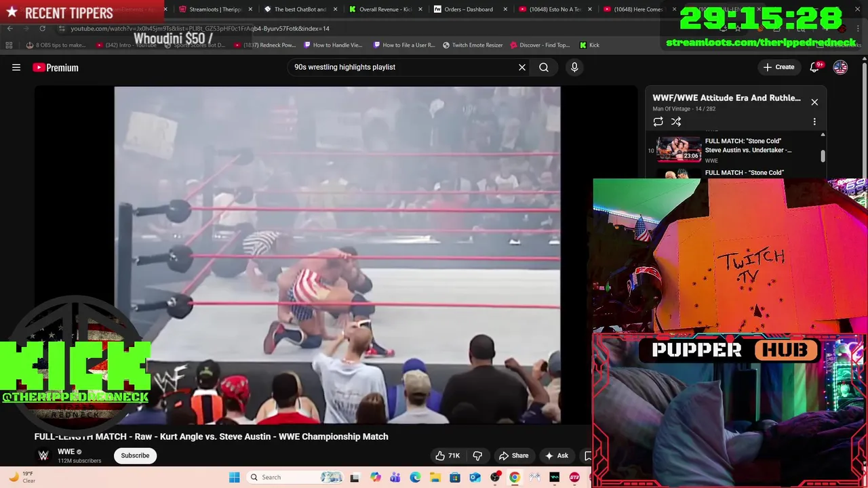Open YouTube notifications bell
868x488 pixels.
click(815, 67)
